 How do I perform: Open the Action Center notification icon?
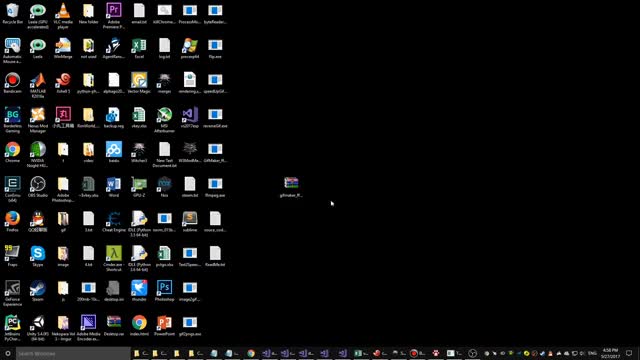click(x=629, y=353)
